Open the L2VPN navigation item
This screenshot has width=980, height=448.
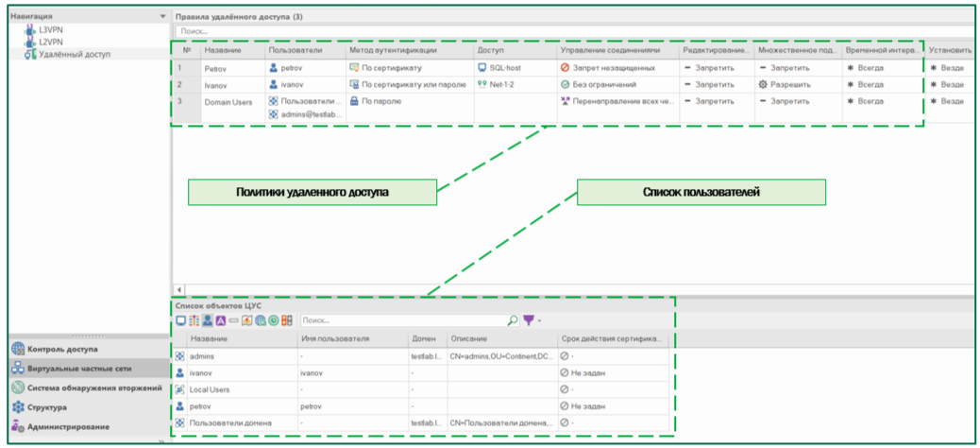[50, 42]
